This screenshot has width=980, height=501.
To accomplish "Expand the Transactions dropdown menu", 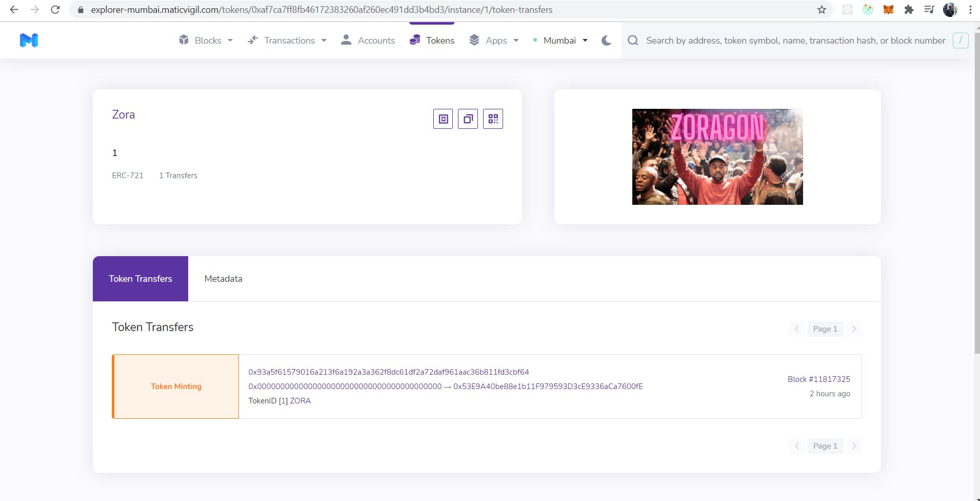I will [x=287, y=41].
